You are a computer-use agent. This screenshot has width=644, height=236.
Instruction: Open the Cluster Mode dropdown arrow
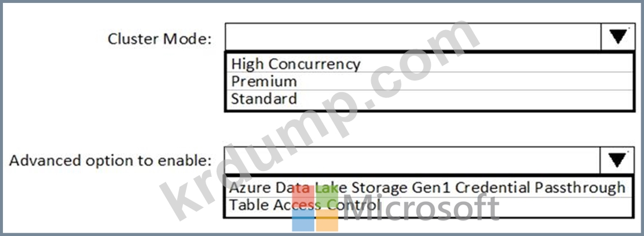click(x=618, y=38)
